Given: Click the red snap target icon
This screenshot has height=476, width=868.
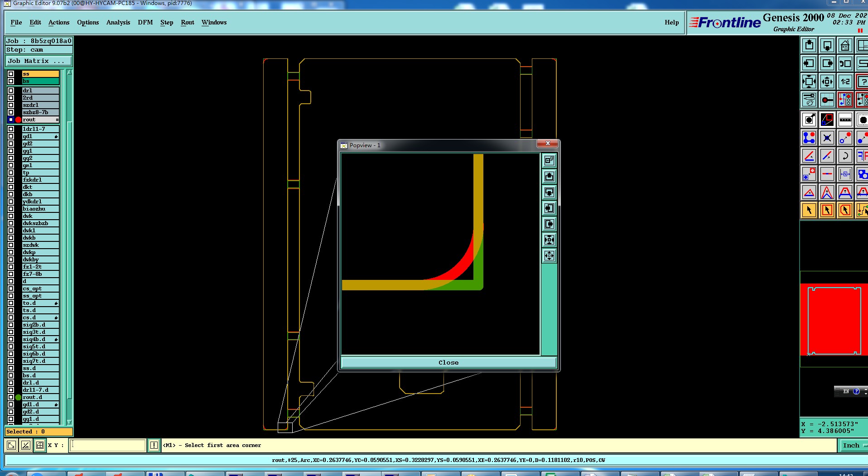Looking at the screenshot, I should (x=827, y=100).
